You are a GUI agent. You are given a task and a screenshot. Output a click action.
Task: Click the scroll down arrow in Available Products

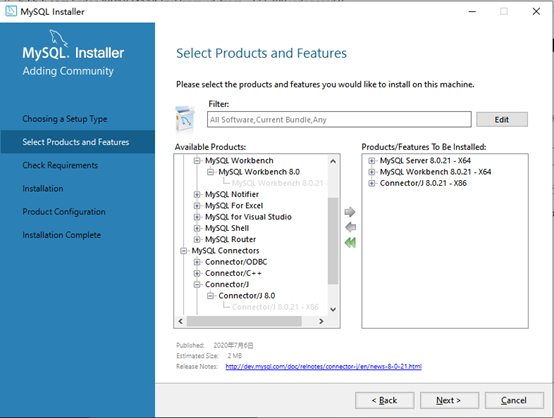click(332, 309)
